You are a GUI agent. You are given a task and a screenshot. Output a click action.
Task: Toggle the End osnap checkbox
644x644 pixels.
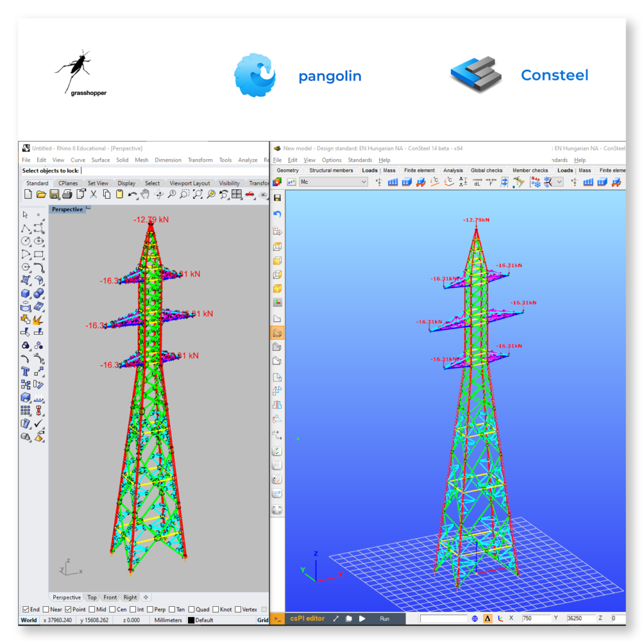[x=26, y=609]
